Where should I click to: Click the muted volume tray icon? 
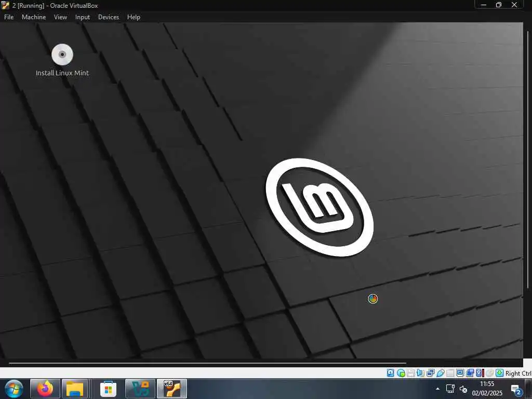click(x=463, y=389)
